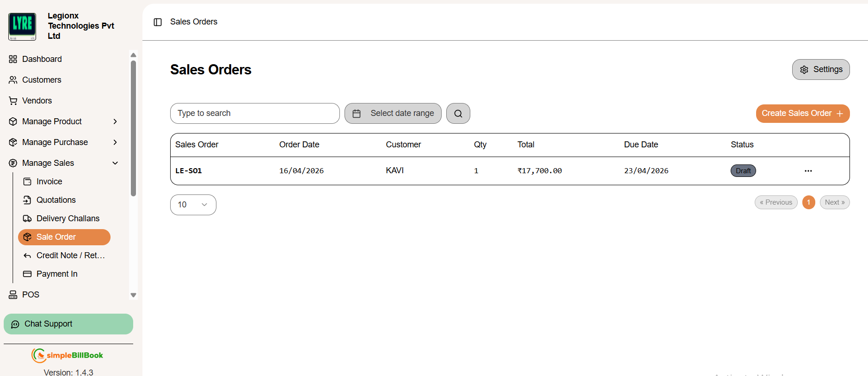Open the Select date range picker
868x376 pixels.
pyautogui.click(x=393, y=114)
